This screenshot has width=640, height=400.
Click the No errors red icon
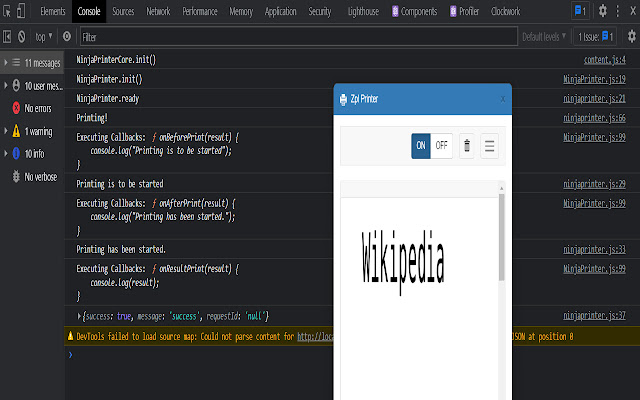point(16,108)
